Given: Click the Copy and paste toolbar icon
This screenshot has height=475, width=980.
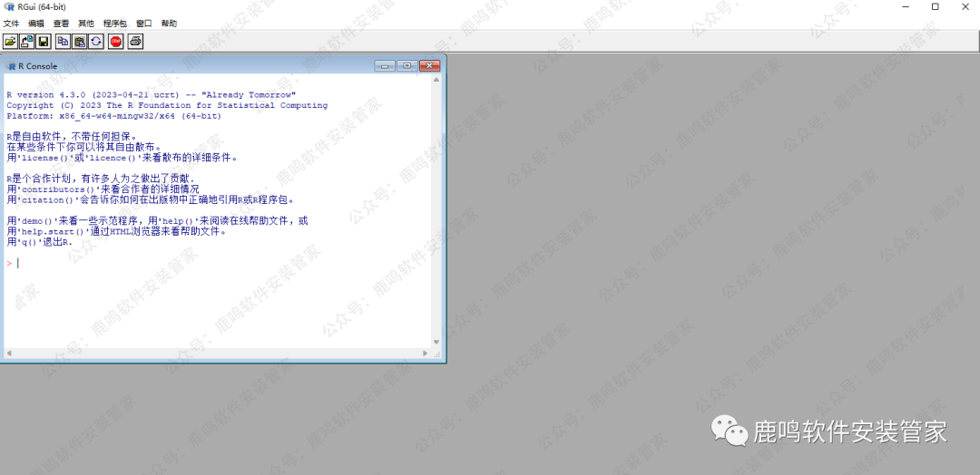Looking at the screenshot, I should tap(96, 41).
